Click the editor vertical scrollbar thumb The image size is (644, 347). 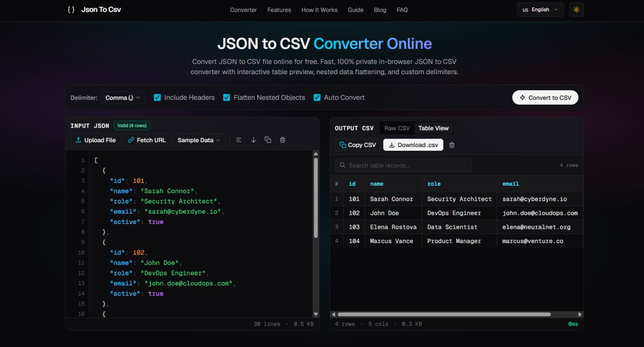(316, 197)
